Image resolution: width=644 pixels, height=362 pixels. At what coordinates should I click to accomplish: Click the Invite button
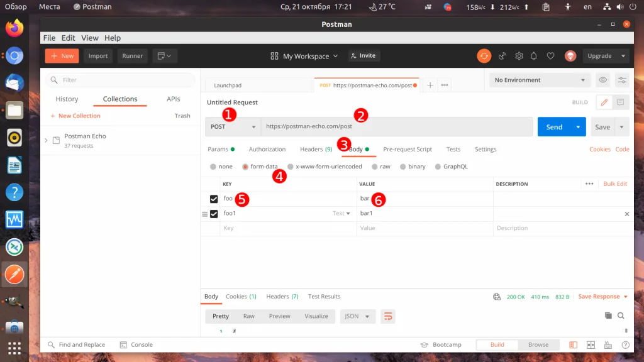pos(364,56)
